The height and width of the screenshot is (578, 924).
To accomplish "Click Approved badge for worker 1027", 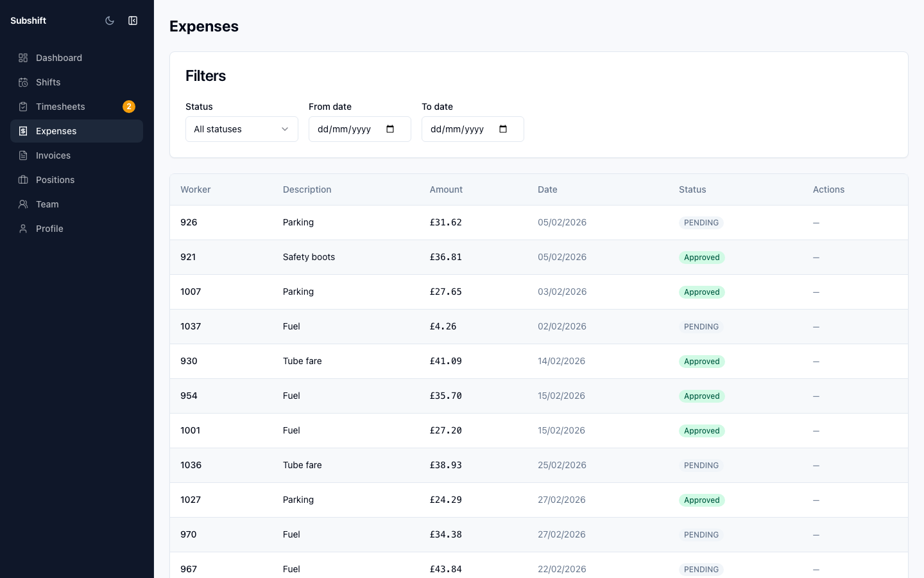I will click(702, 500).
